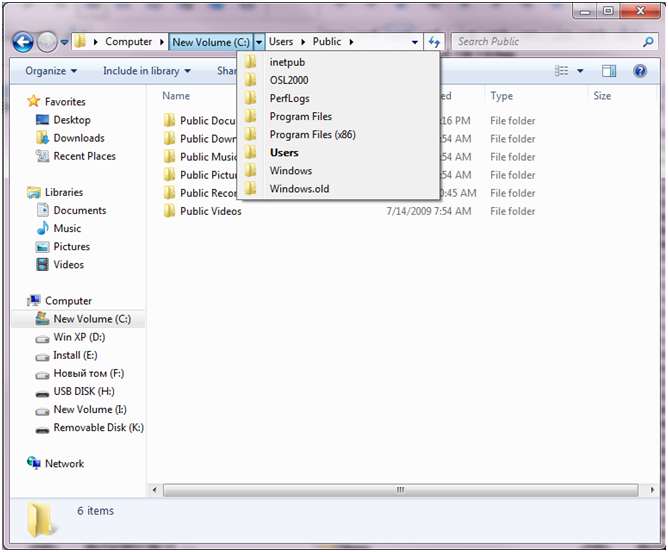668x552 pixels.
Task: Open Desktop in Favorites
Action: pyautogui.click(x=72, y=120)
